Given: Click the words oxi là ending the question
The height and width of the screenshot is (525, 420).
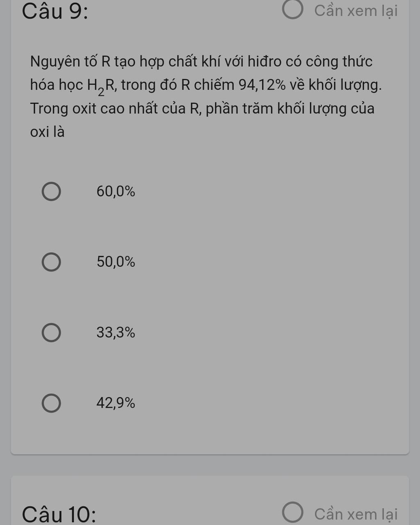Looking at the screenshot, I should [x=47, y=132].
